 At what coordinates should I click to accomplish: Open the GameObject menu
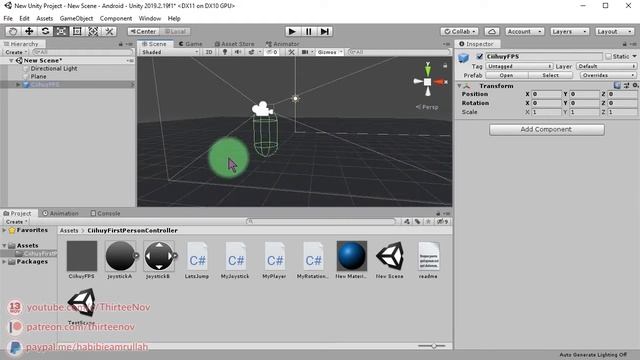(76, 18)
